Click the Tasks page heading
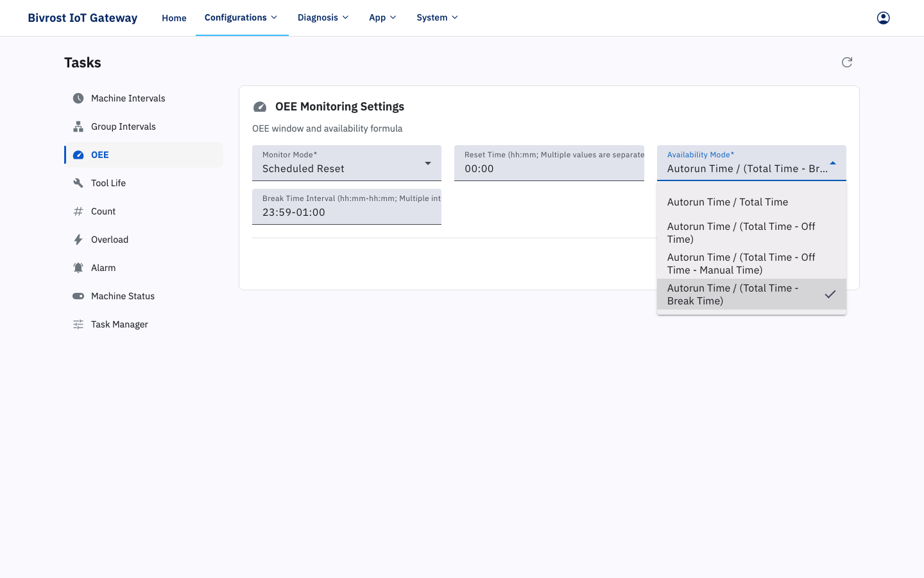Image resolution: width=924 pixels, height=578 pixels. coord(83,62)
